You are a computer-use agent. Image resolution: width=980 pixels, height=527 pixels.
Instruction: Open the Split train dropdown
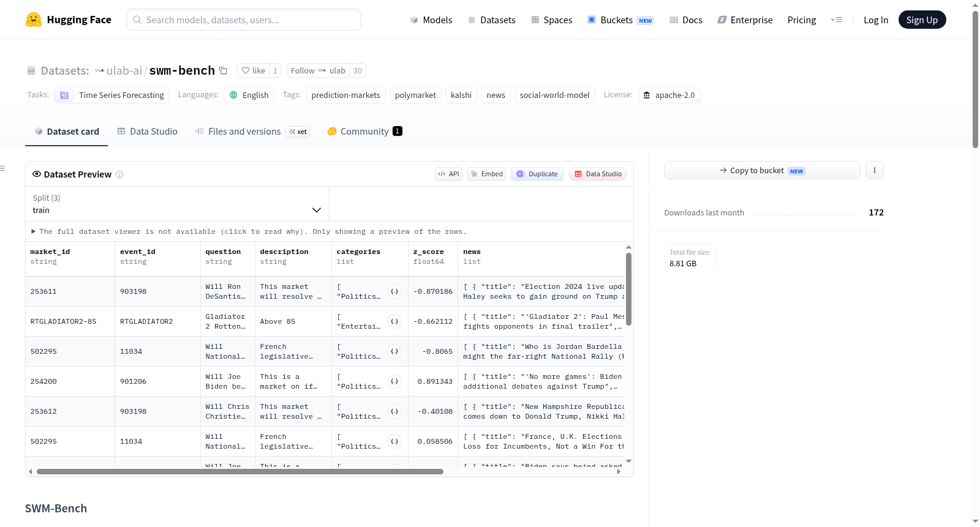point(177,204)
